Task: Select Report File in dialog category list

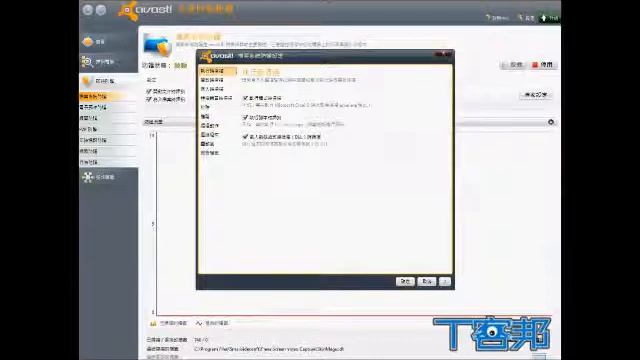Action: pos(209,153)
